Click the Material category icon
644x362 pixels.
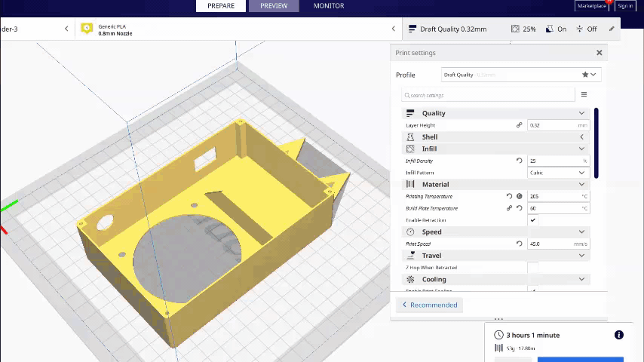click(410, 184)
